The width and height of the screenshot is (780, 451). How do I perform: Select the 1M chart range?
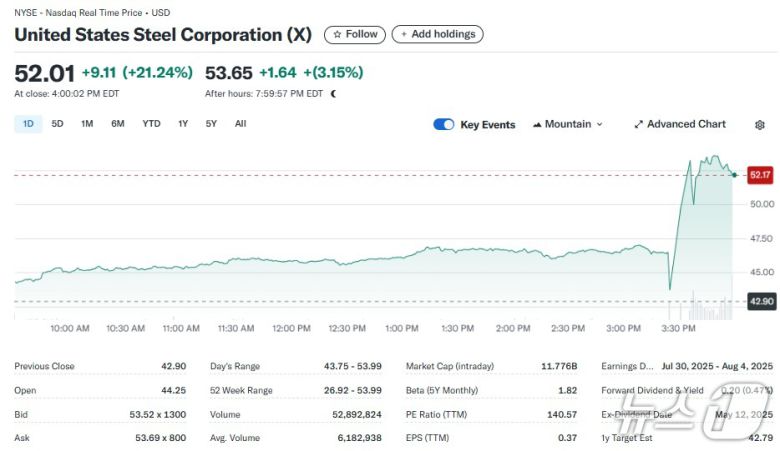tap(87, 124)
